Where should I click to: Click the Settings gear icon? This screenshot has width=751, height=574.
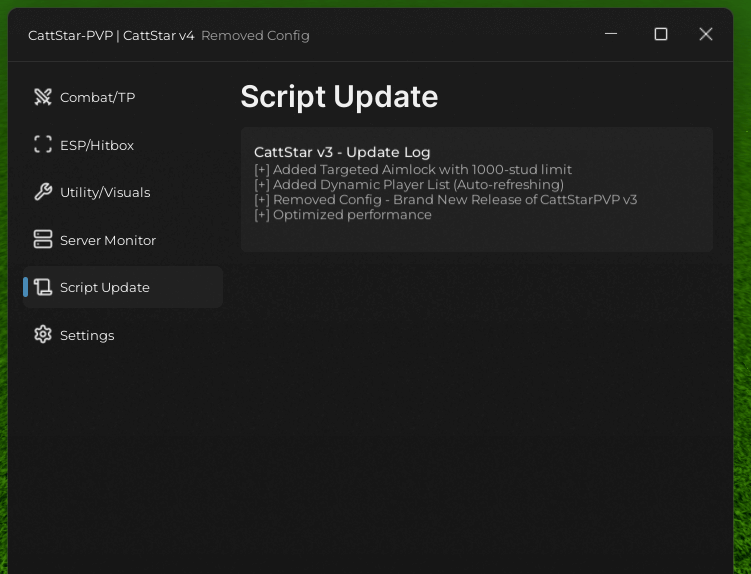[x=43, y=334]
